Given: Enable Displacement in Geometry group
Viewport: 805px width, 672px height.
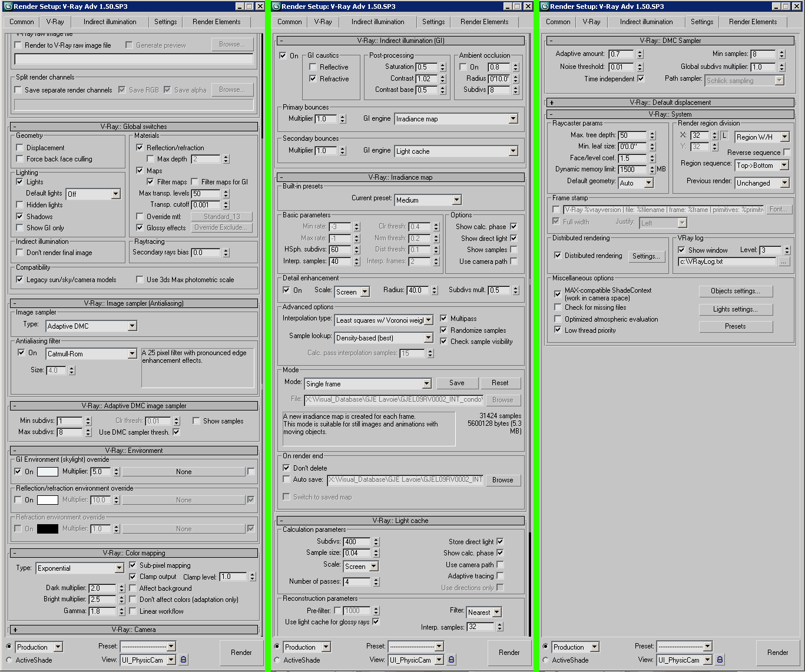Looking at the screenshot, I should (x=19, y=148).
